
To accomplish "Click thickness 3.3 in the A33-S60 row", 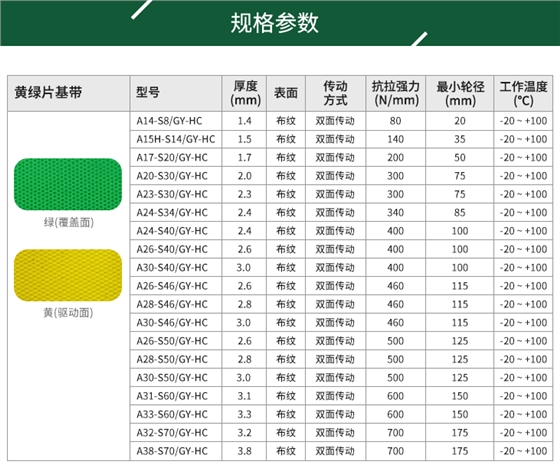I will (x=245, y=414).
